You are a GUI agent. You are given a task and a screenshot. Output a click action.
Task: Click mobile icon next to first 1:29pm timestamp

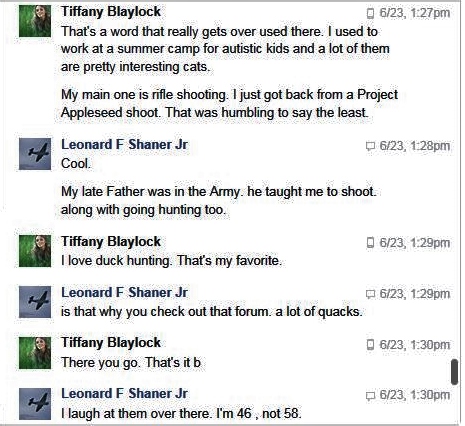pos(370,243)
